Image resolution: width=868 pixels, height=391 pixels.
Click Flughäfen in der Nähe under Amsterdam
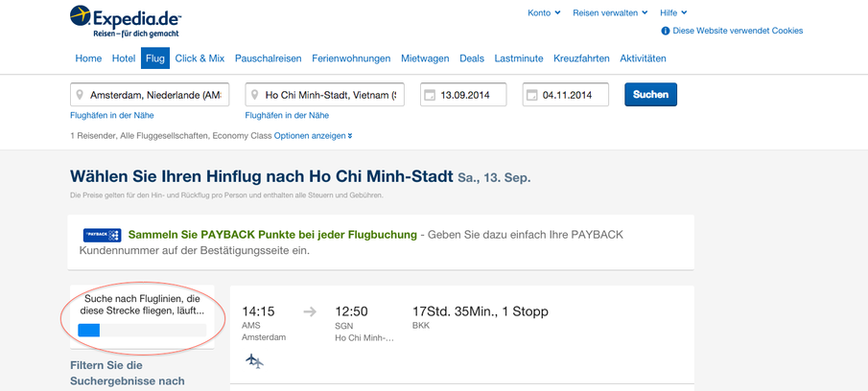coord(112,116)
